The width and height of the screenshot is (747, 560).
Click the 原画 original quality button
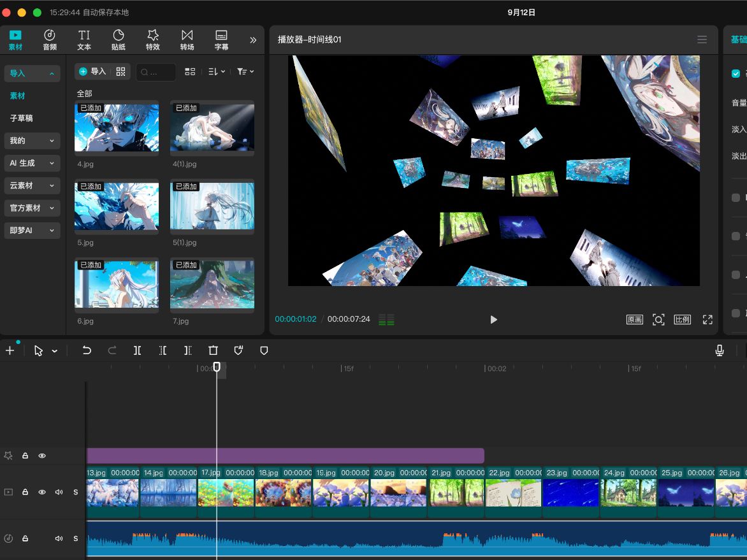coord(635,320)
